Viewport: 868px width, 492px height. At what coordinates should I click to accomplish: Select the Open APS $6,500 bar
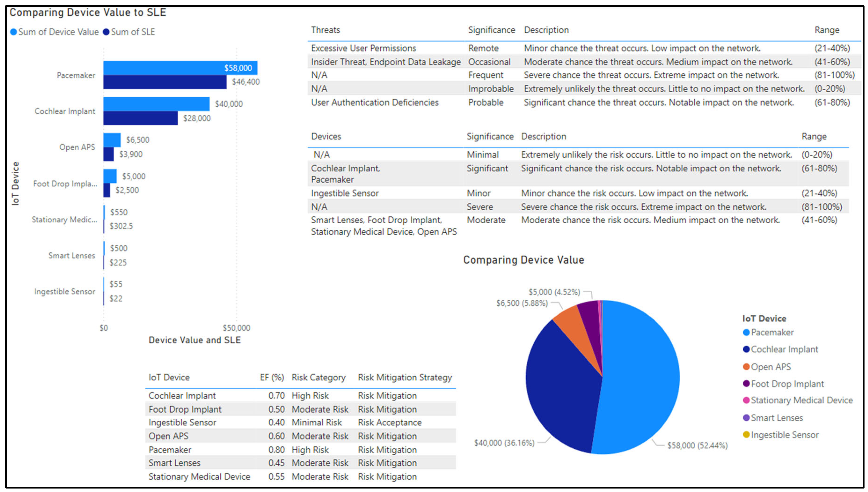112,140
